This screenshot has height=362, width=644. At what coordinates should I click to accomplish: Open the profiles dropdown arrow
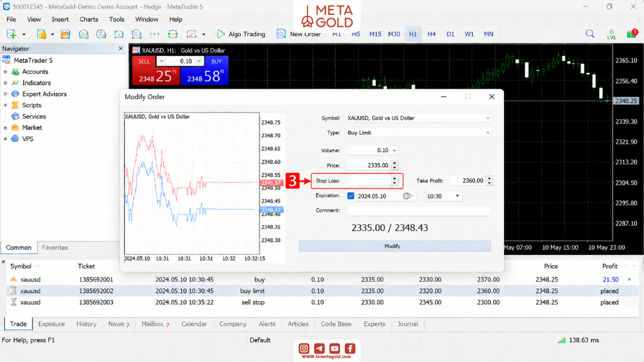pos(53,34)
